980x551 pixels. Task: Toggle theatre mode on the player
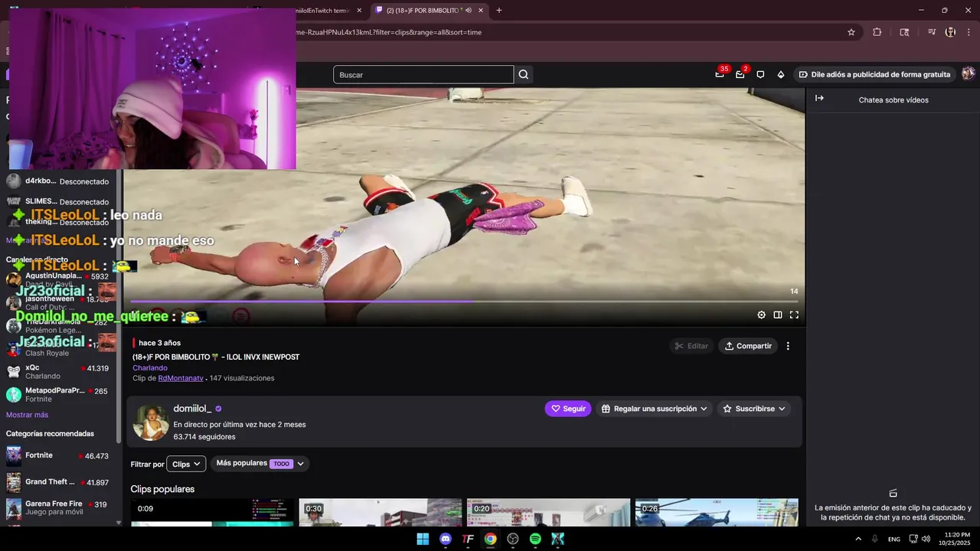778,315
